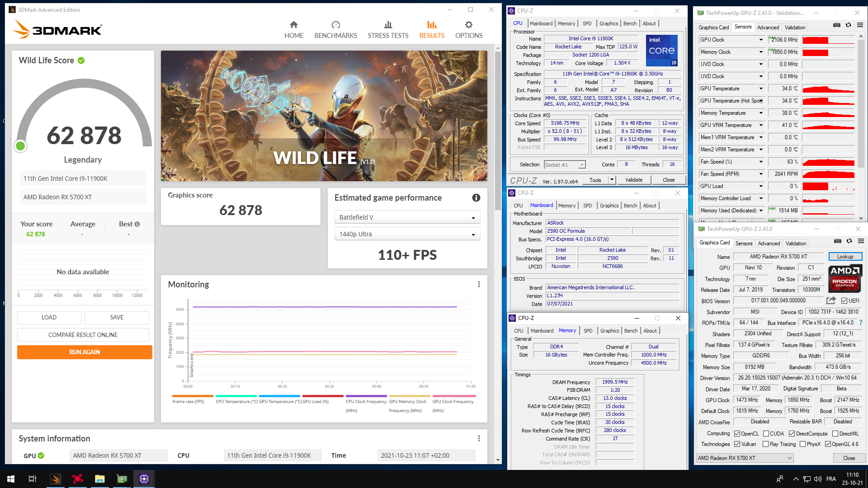Open the Windows Start button
Viewport: 868px width, 488px height.
[11, 479]
